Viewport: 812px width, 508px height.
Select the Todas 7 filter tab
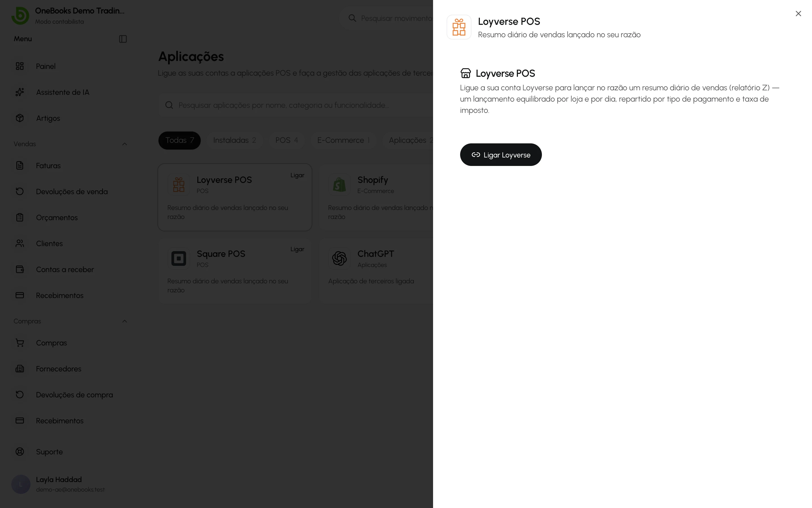pyautogui.click(x=180, y=140)
